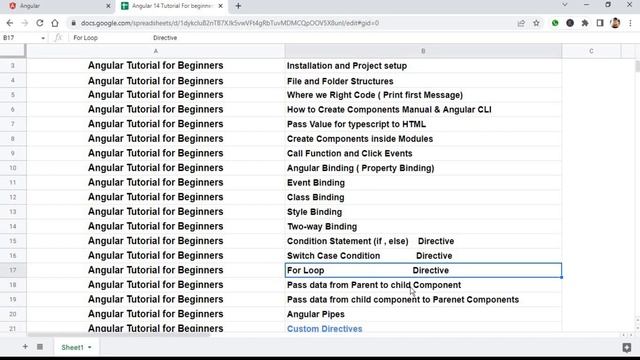This screenshot has width=640, height=360.
Task: Select cell "Style Binding"
Action: (423, 212)
